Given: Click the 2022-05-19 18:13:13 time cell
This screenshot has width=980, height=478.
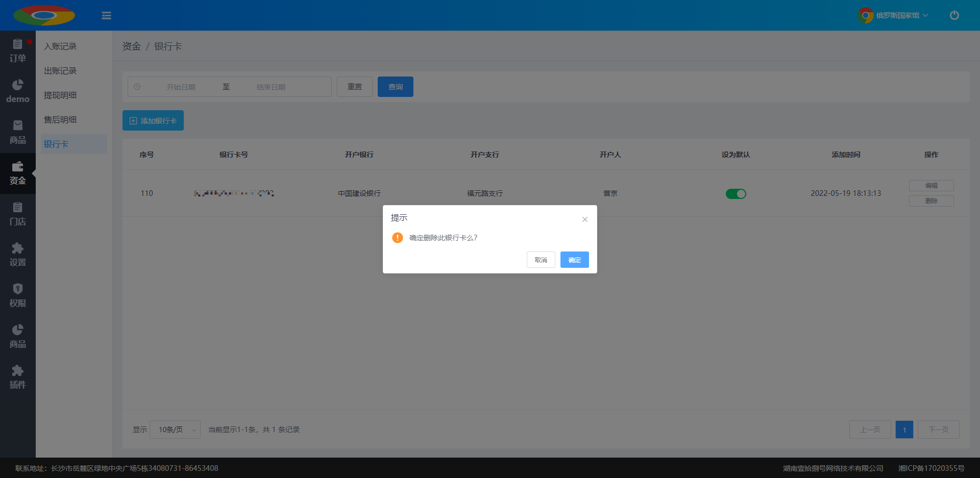Looking at the screenshot, I should pyautogui.click(x=846, y=193).
